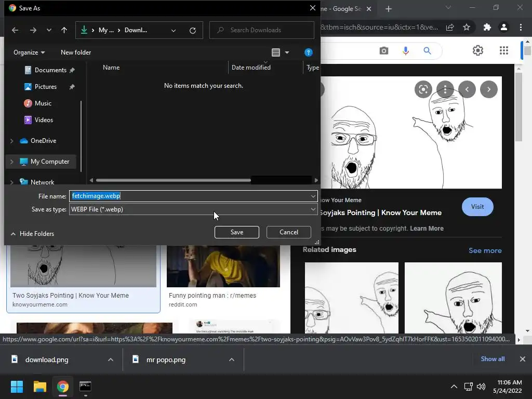Viewport: 532px width, 399px height.
Task: Show previous image in preview
Action: (x=467, y=89)
